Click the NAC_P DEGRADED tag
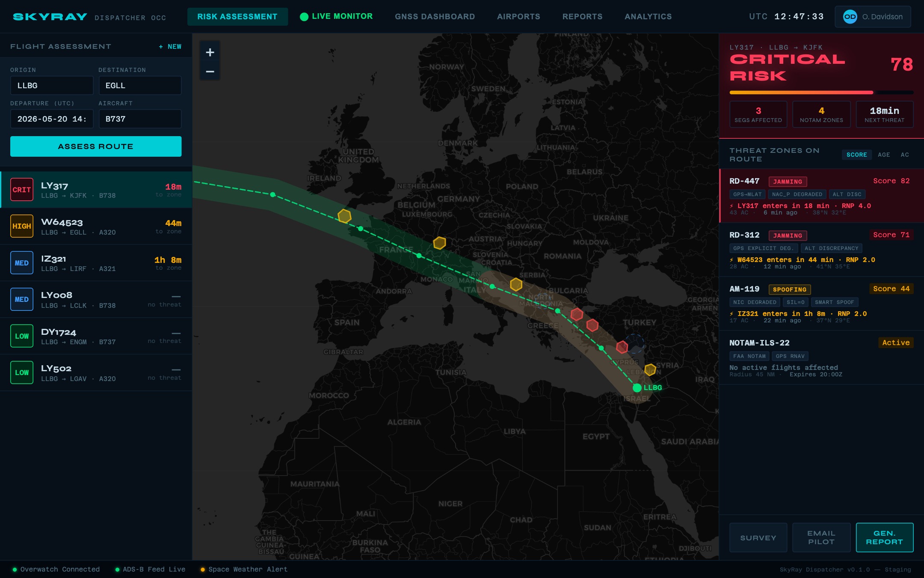924x578 pixels. pyautogui.click(x=797, y=194)
